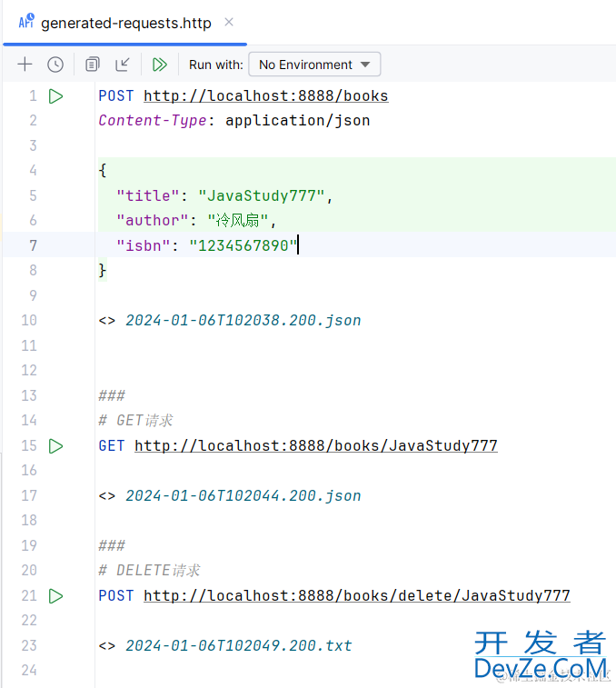This screenshot has height=688, width=616.
Task: Click the <> marker on line 23
Action: [x=107, y=646]
